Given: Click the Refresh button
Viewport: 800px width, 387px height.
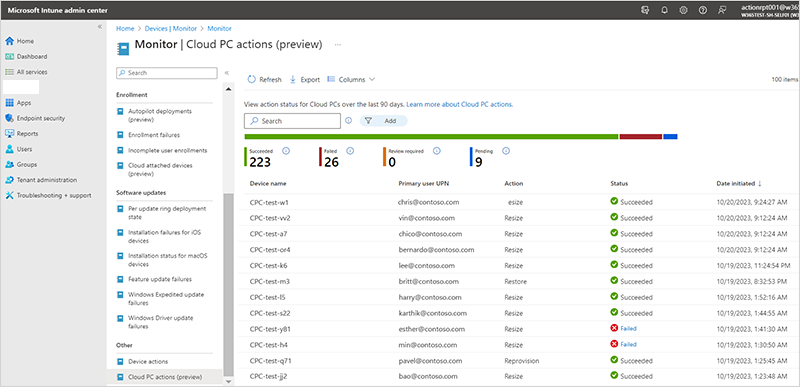Looking at the screenshot, I should pyautogui.click(x=264, y=80).
